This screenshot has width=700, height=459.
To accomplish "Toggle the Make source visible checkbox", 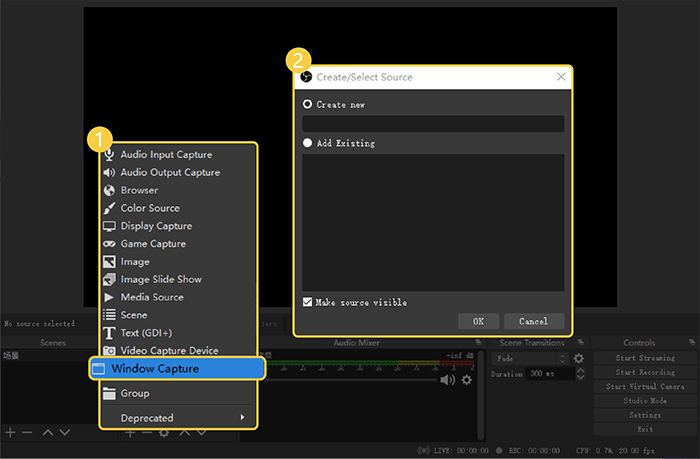I will [308, 302].
